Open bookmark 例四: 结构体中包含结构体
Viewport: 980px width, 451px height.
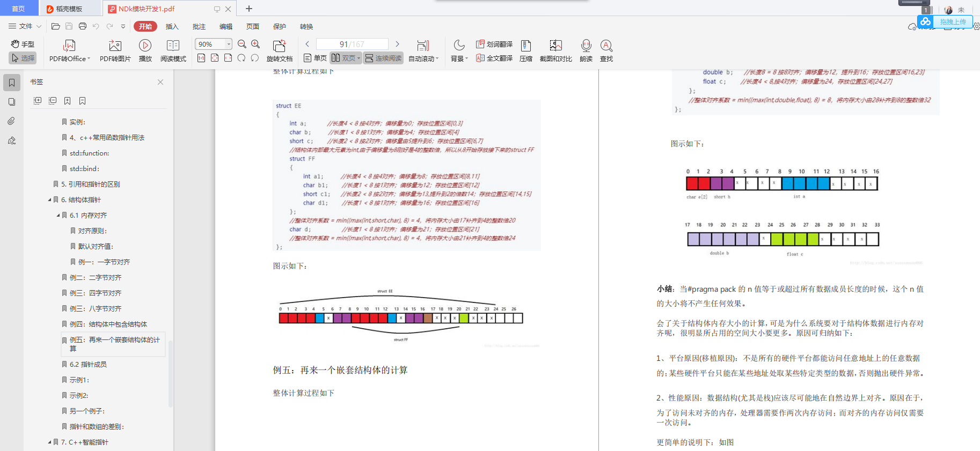108,324
